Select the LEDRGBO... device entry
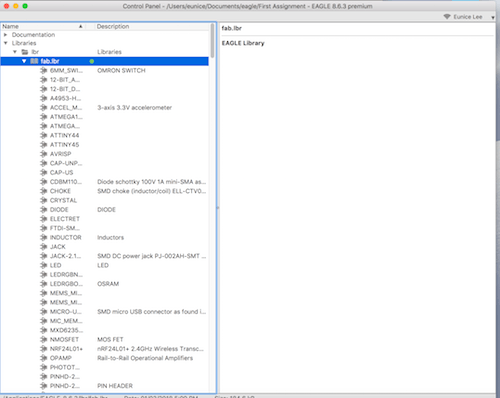500x398 pixels. 66,284
